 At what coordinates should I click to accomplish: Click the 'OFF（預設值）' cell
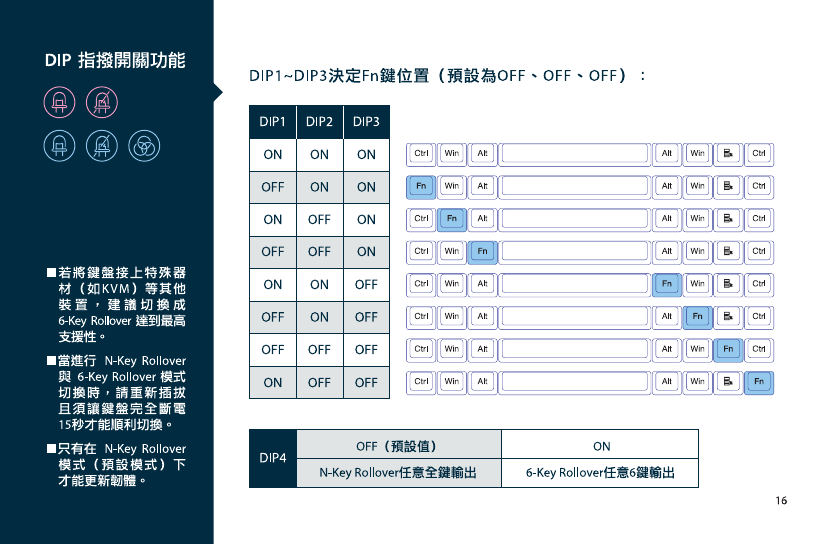click(x=399, y=444)
